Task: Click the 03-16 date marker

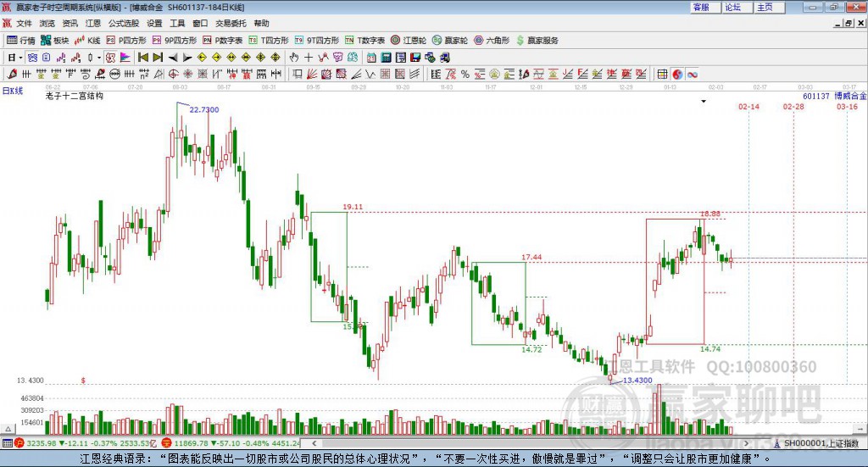Action: (847, 106)
